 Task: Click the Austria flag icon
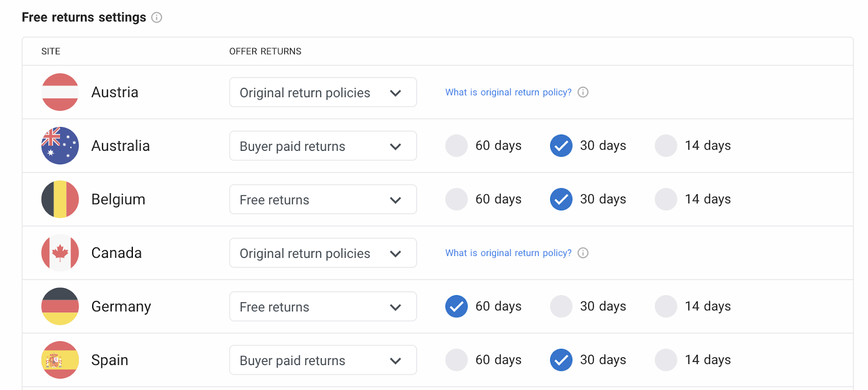[60, 92]
